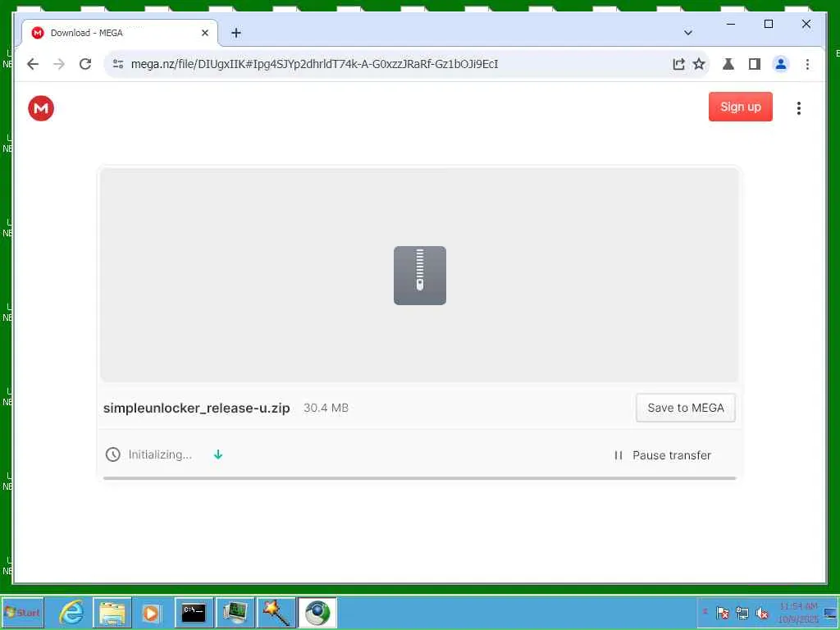The width and height of the screenshot is (840, 630).
Task: Reload the MEGA download page
Action: 85,64
